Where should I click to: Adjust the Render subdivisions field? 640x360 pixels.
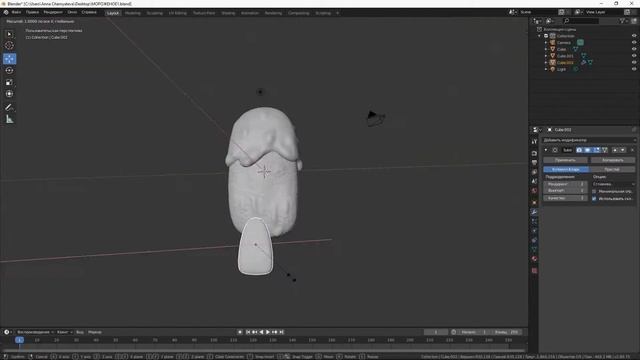click(565, 184)
